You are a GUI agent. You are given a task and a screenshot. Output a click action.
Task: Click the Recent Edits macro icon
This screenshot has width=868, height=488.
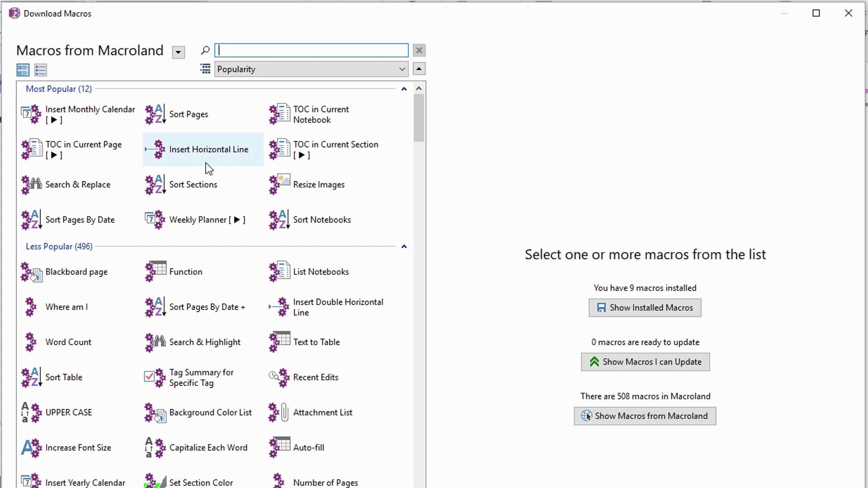279,377
